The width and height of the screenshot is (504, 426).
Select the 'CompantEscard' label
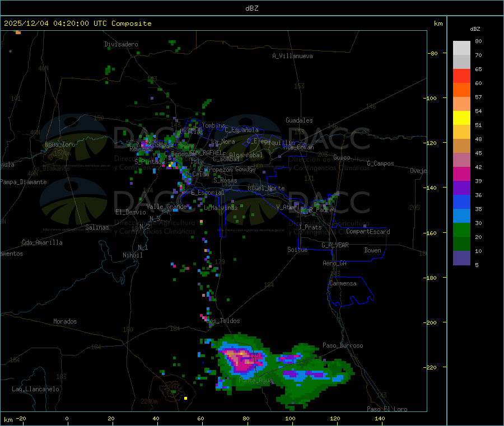(x=368, y=232)
